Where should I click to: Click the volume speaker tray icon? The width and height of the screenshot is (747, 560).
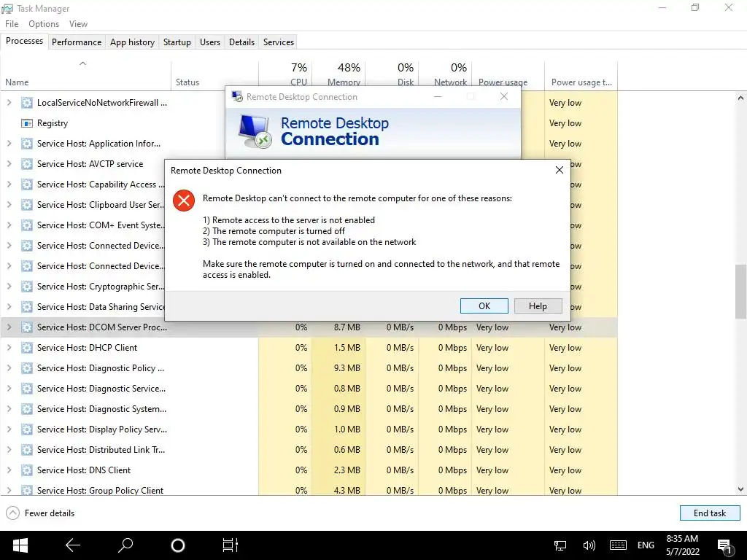[x=589, y=545]
